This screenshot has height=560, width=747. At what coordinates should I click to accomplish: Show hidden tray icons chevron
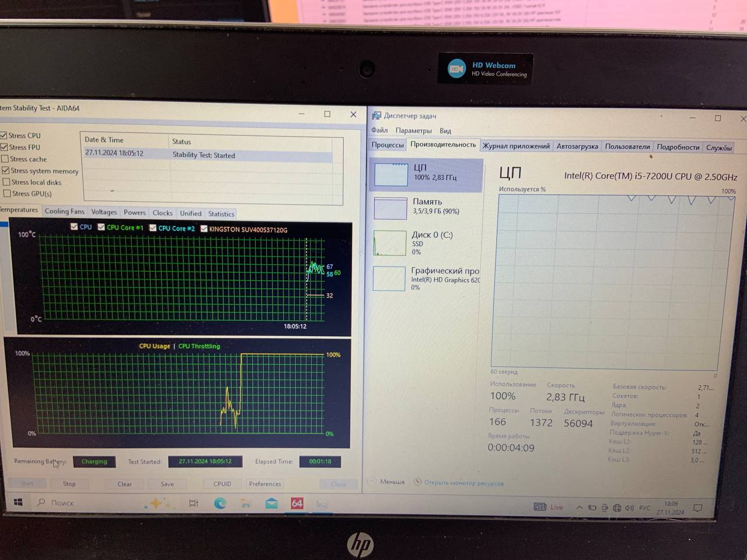tap(580, 508)
